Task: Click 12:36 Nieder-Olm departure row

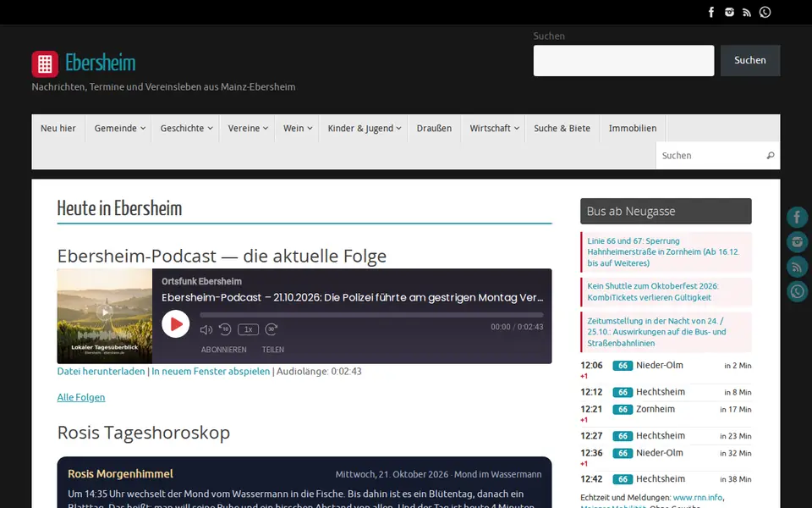Action: pyautogui.click(x=666, y=456)
